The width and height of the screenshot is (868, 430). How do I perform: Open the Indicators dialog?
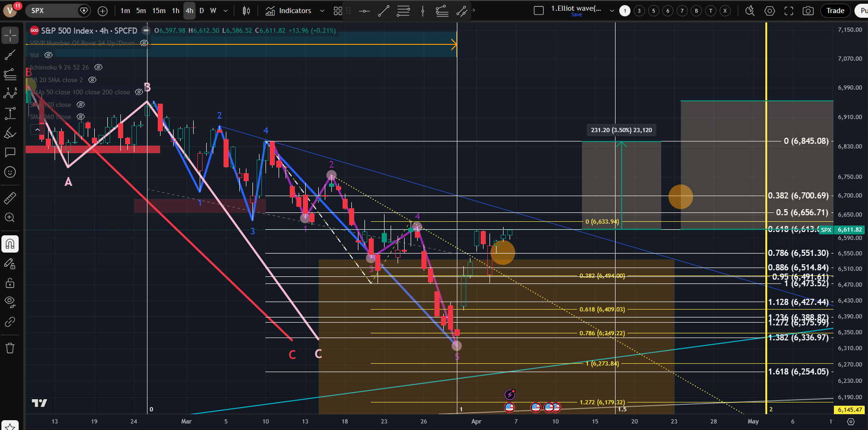(288, 11)
